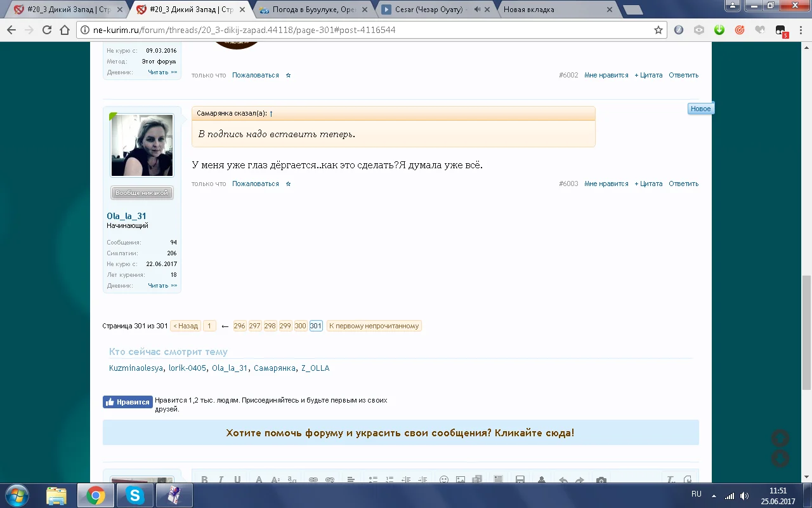Jump to page 1 of the thread
The height and width of the screenshot is (508, 812).
[209, 326]
